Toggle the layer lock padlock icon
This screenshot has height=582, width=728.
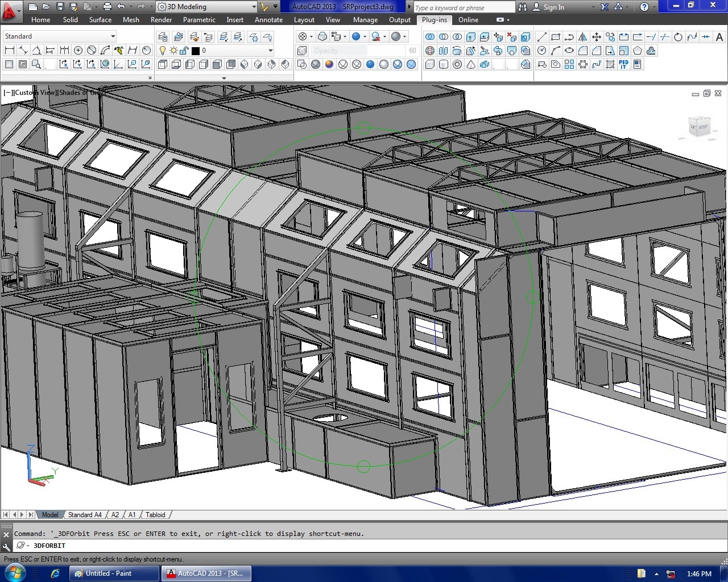(x=184, y=51)
